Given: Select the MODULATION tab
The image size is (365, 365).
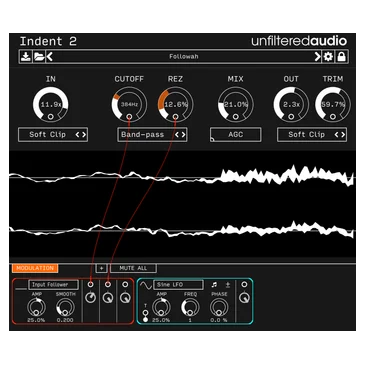Looking at the screenshot, I should tap(35, 268).
